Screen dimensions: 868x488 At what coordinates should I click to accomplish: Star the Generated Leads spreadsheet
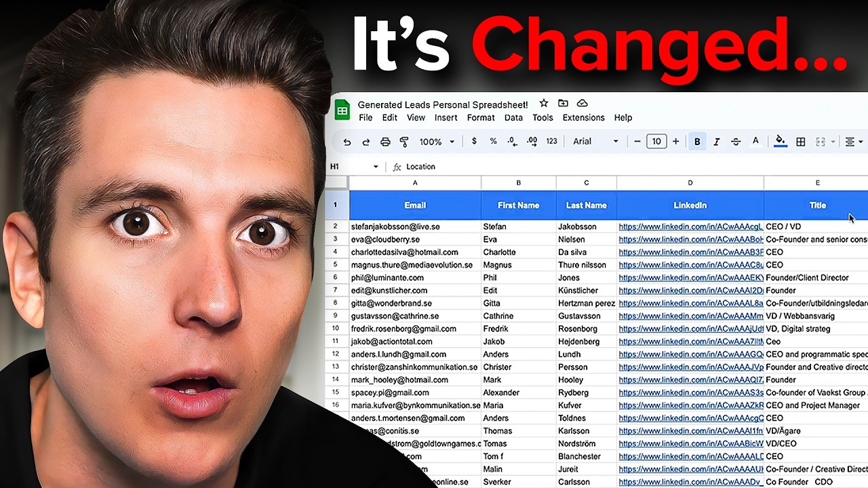543,104
